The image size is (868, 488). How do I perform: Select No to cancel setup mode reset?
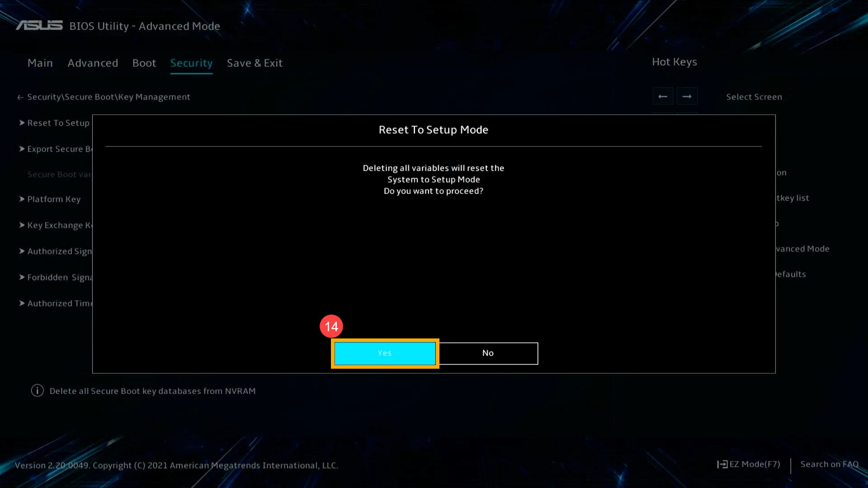pyautogui.click(x=488, y=352)
